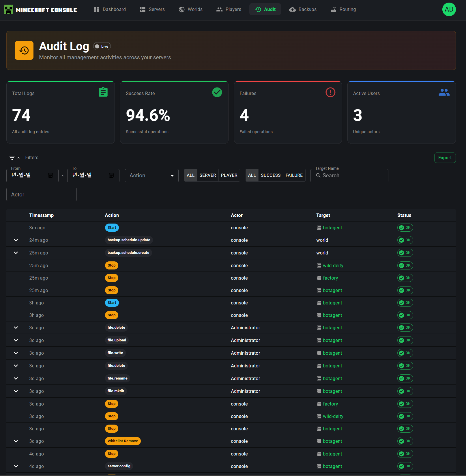Click the Minecraft creeper logo icon
The width and height of the screenshot is (466, 476).
[8, 10]
